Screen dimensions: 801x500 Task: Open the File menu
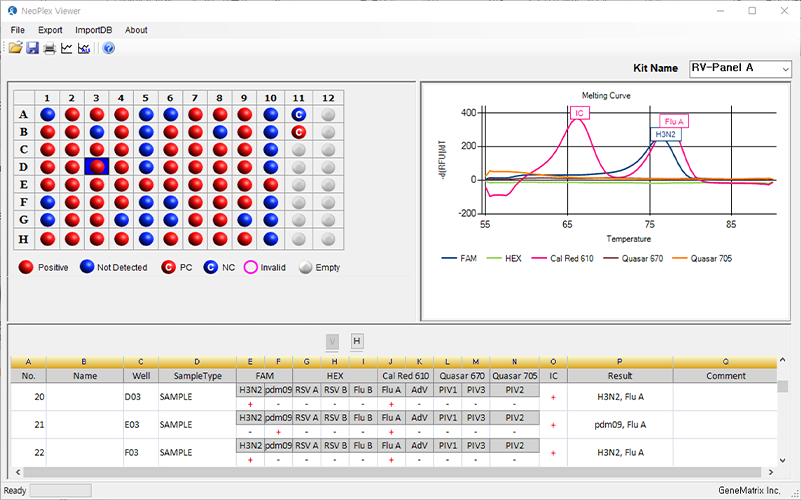(18, 30)
